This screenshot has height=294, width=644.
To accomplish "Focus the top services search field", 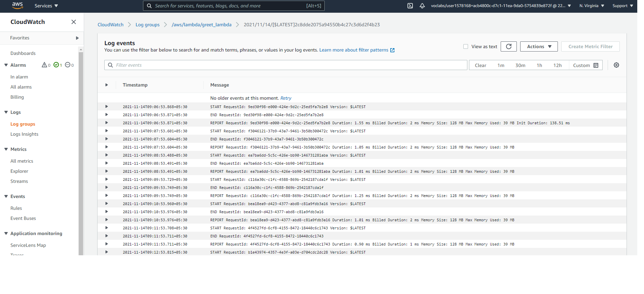I will [234, 6].
